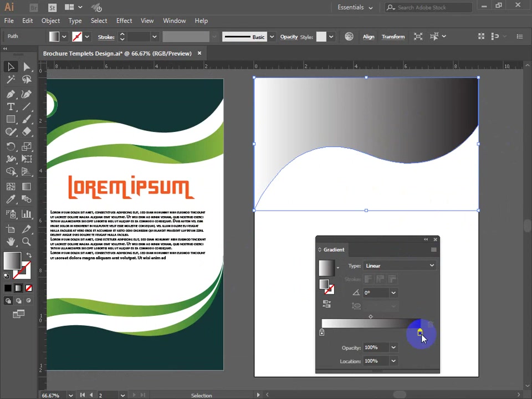Click the Transform link in control bar
This screenshot has width=532, height=399.
click(393, 37)
